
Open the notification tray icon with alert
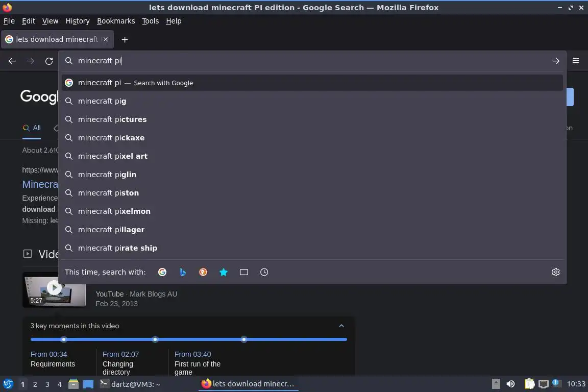556,383
